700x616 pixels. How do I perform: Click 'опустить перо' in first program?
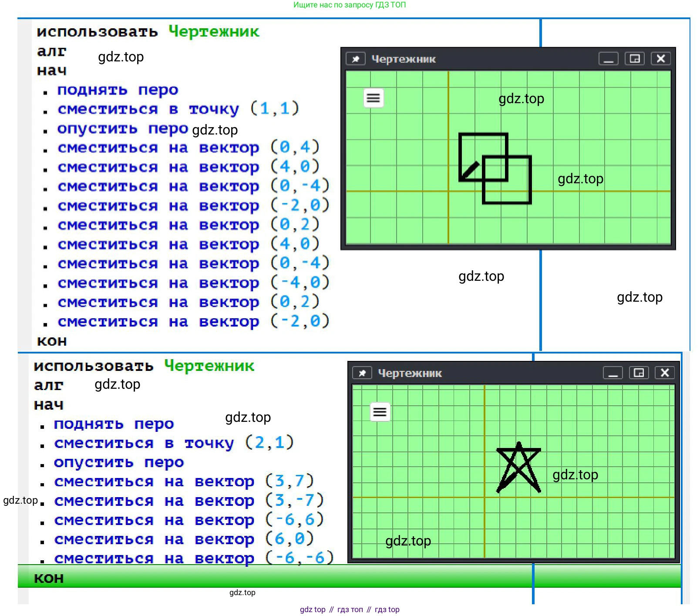pos(122,129)
